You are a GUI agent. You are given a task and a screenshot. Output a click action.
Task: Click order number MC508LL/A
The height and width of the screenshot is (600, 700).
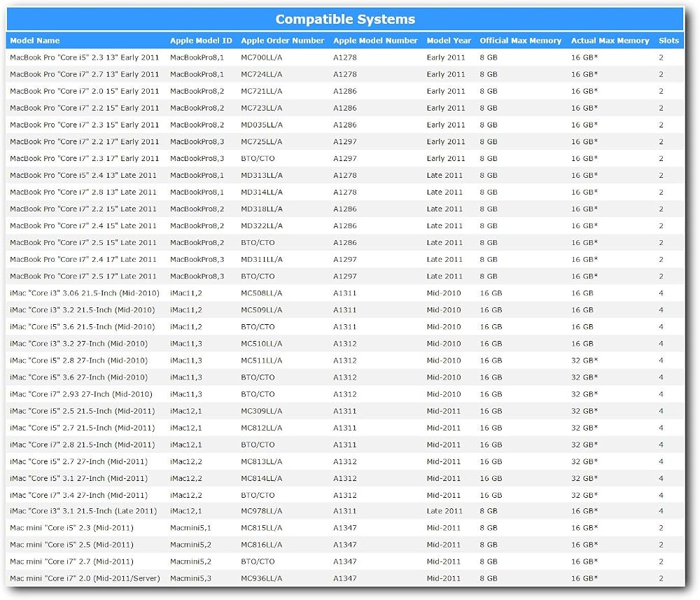(262, 293)
